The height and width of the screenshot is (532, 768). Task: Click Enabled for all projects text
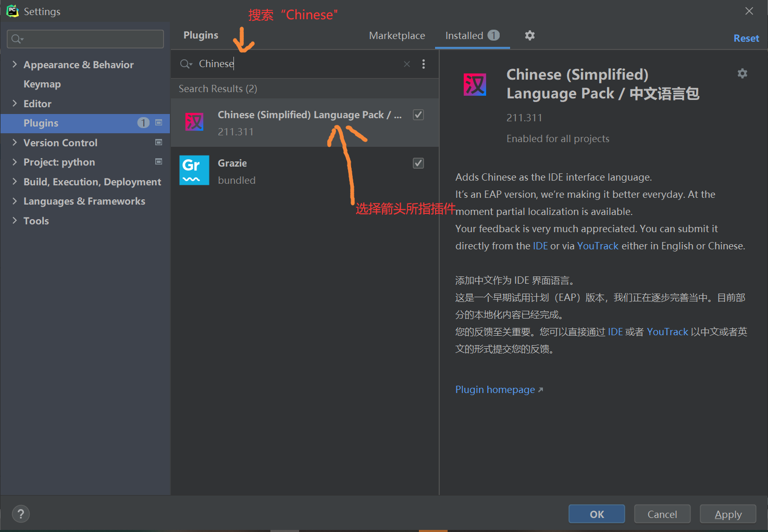[558, 138]
